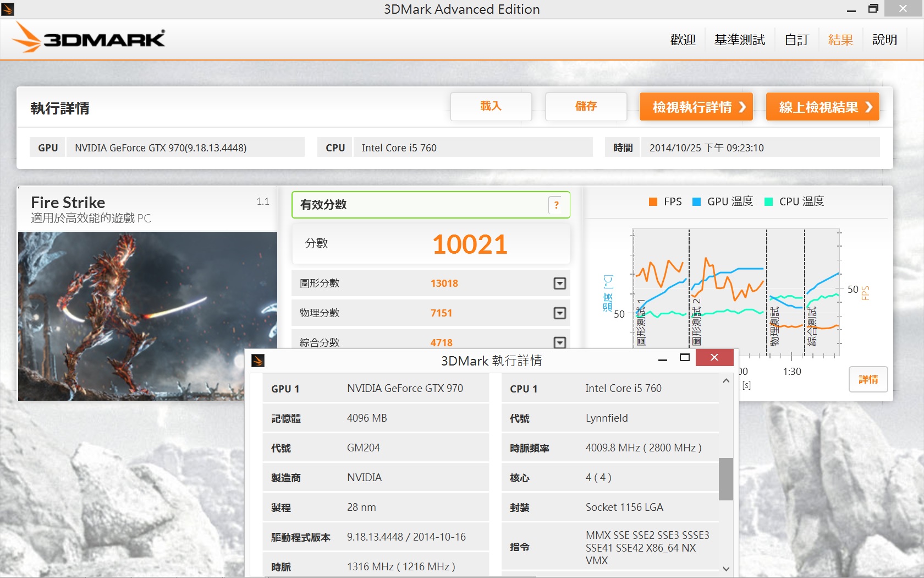This screenshot has height=578, width=924.
Task: Click the 記憶體 value 4096 MB
Action: click(x=367, y=418)
